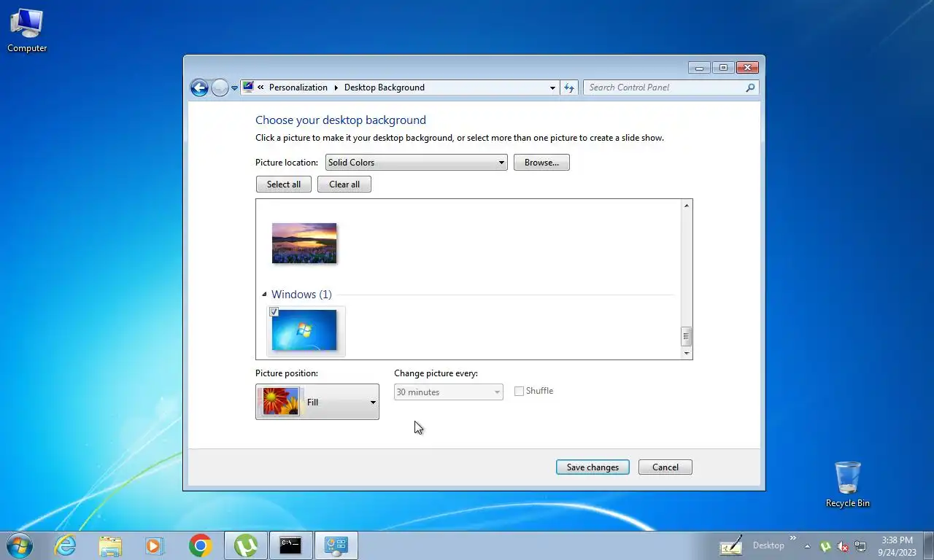Switch to Command Prompt taskbar button
The width and height of the screenshot is (934, 560).
pyautogui.click(x=291, y=545)
